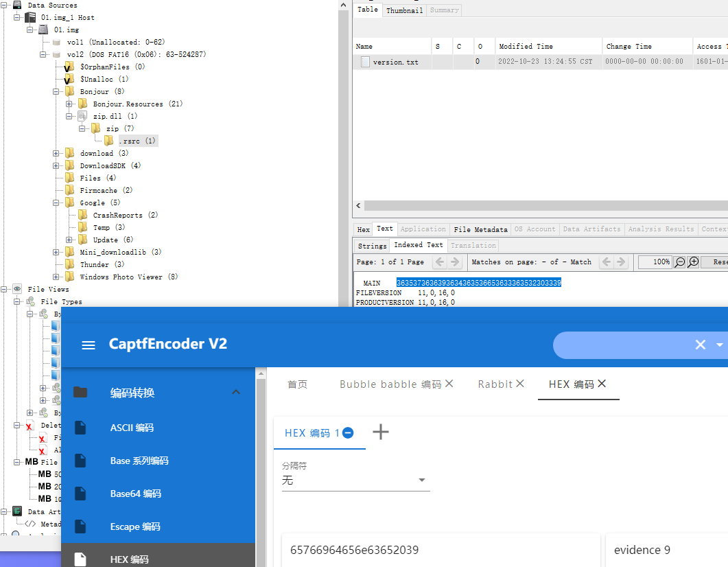Click the zoom in magnifier icon
This screenshot has width=728, height=567.
point(693,262)
